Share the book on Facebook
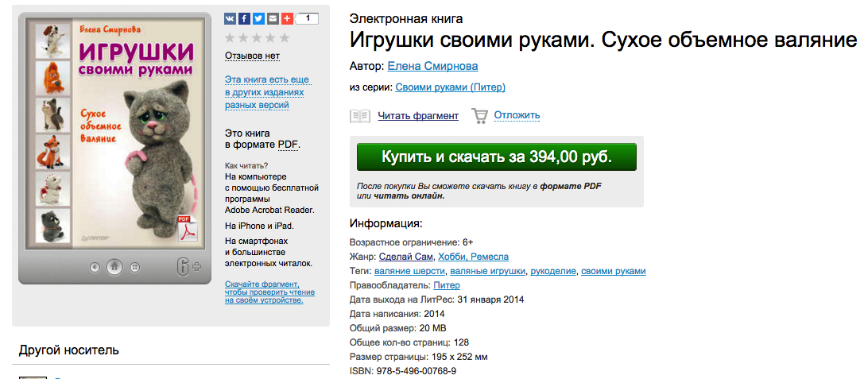The height and width of the screenshot is (379, 868). point(245,19)
